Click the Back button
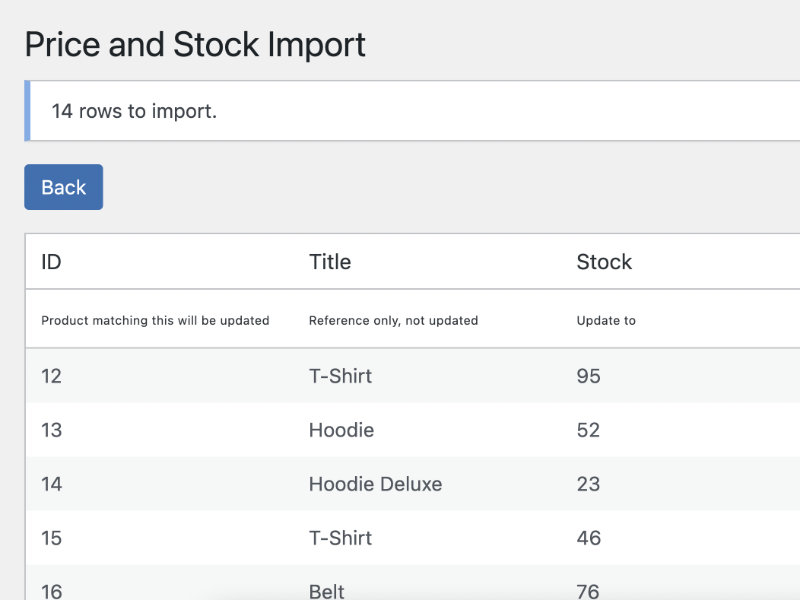 [x=63, y=187]
